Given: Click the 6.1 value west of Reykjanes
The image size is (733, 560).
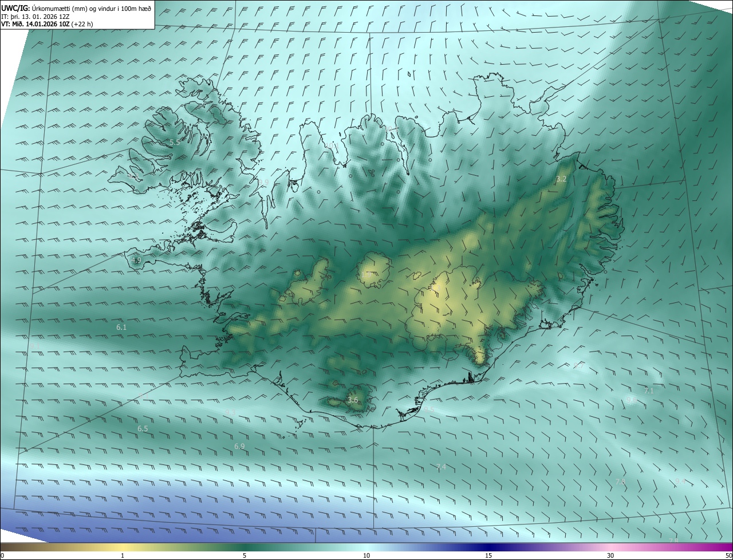Looking at the screenshot, I should [121, 327].
